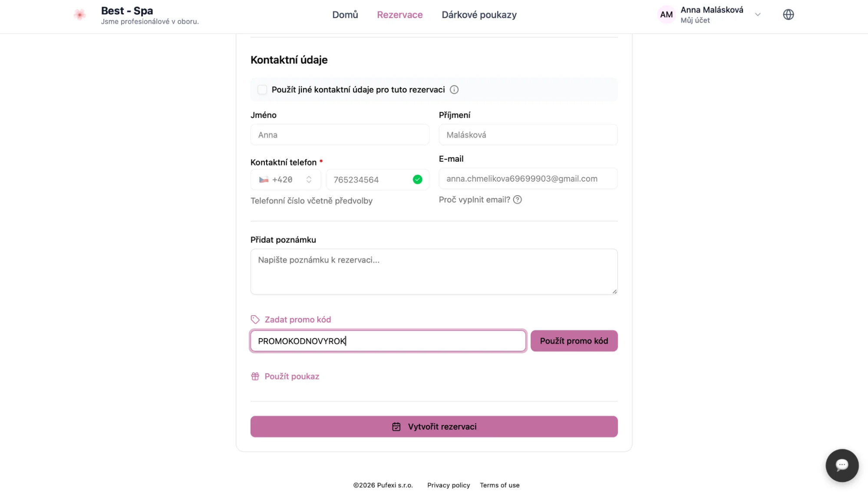Open the Privacy policy link

tap(449, 485)
